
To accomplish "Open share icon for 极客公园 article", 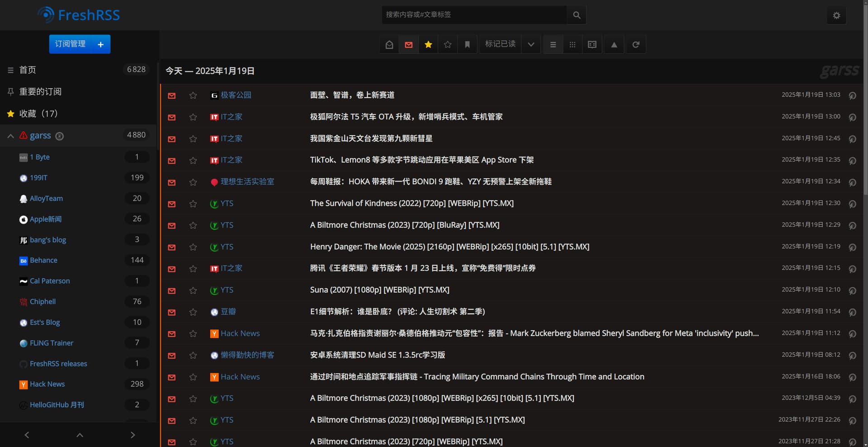I will click(x=852, y=95).
